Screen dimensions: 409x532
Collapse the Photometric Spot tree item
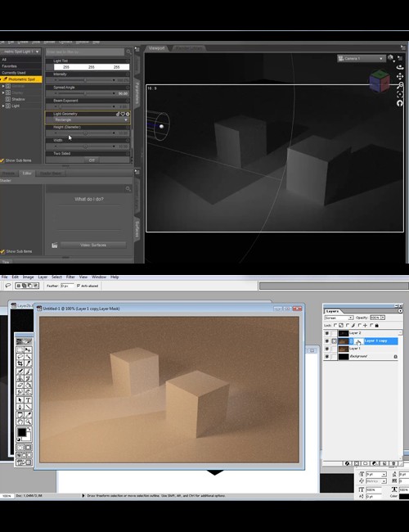[1, 79]
